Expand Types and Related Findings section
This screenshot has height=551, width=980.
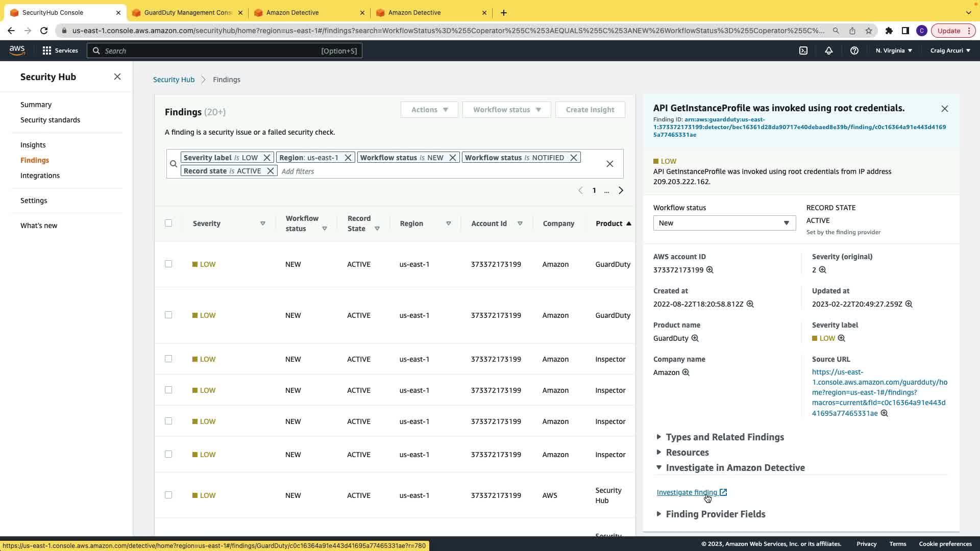coord(724,437)
